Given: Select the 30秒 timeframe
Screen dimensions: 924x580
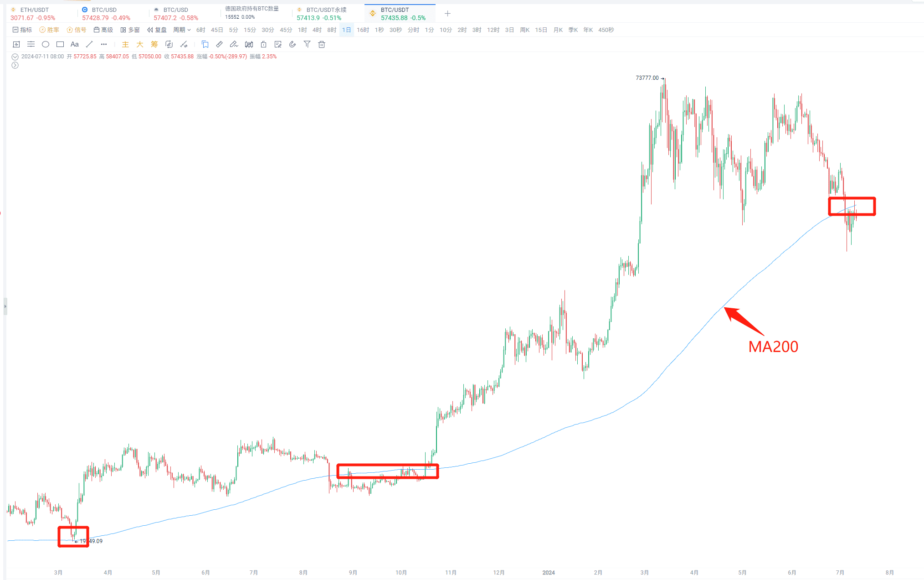Looking at the screenshot, I should pyautogui.click(x=395, y=30).
